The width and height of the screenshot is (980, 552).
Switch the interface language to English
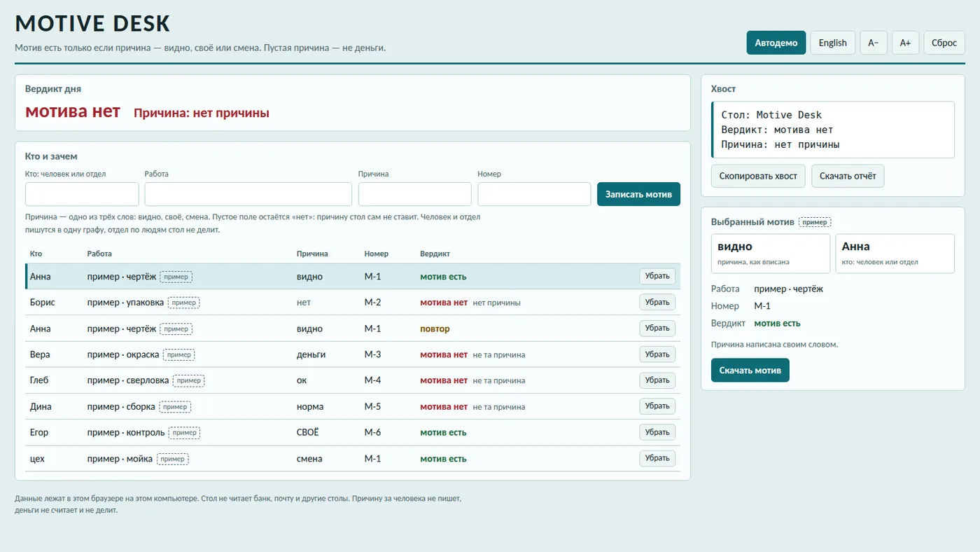833,43
